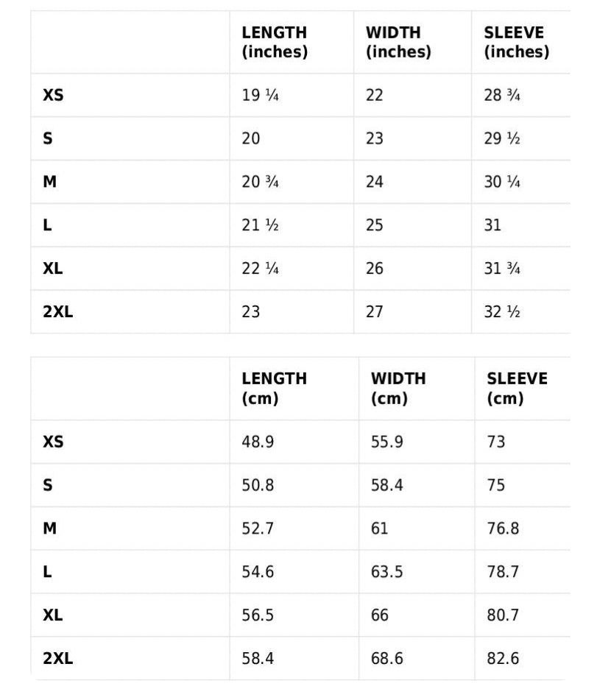Click the LENGTH (cm) column header
Image resolution: width=611 pixels, height=700 pixels.
(275, 388)
